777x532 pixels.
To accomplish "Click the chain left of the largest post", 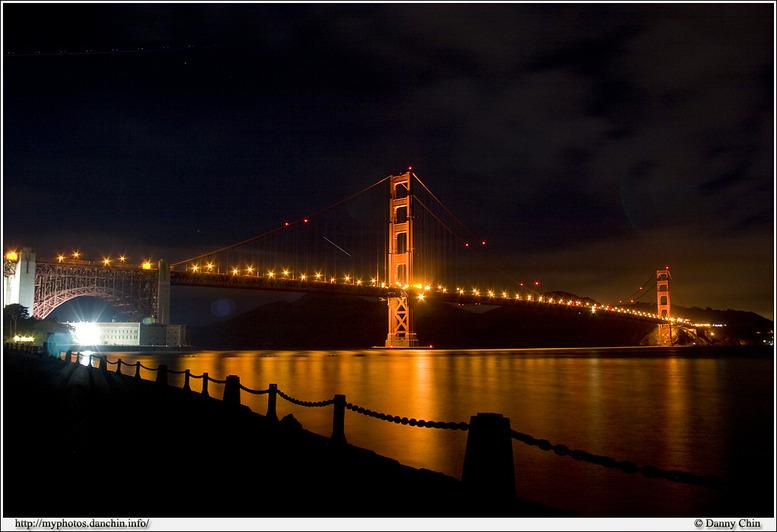I will tap(405, 419).
